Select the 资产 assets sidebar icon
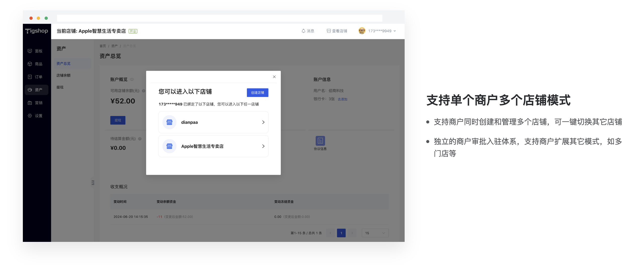Image resolution: width=644 pixels, height=265 pixels. point(30,90)
